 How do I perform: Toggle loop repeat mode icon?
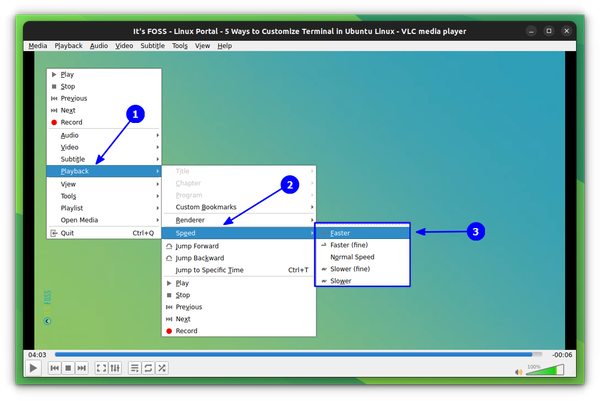point(148,369)
